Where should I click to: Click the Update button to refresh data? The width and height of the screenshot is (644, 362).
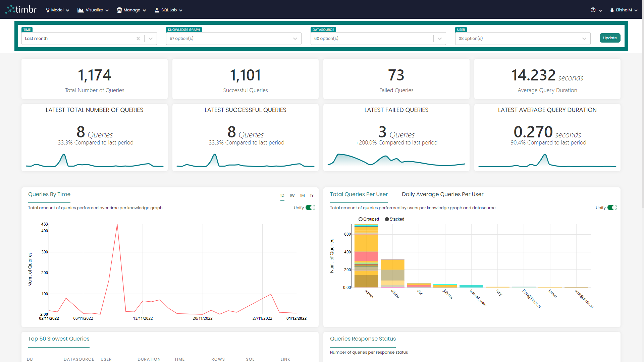[x=610, y=38]
